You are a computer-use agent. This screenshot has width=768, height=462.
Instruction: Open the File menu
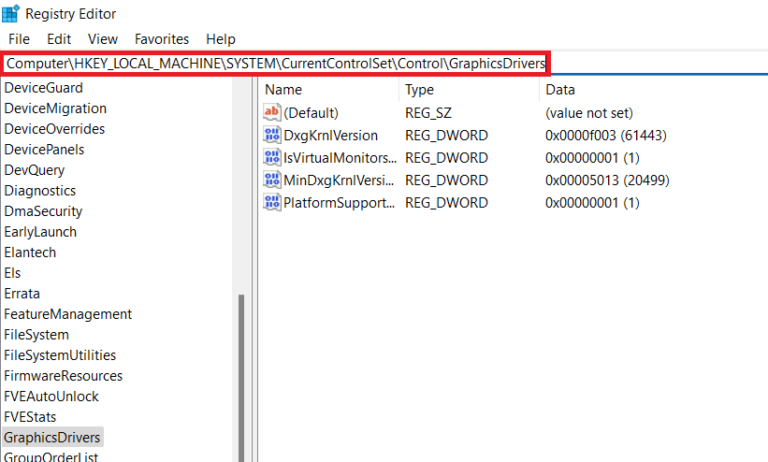pyautogui.click(x=19, y=39)
